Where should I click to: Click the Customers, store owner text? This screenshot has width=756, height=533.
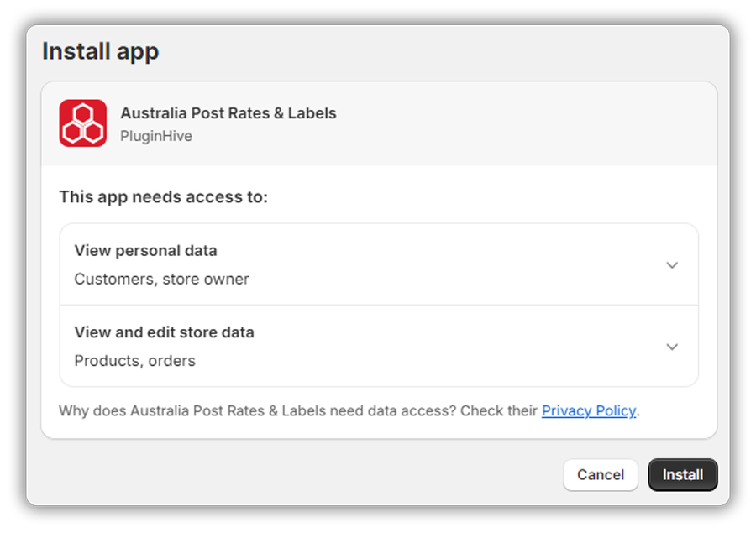[161, 279]
